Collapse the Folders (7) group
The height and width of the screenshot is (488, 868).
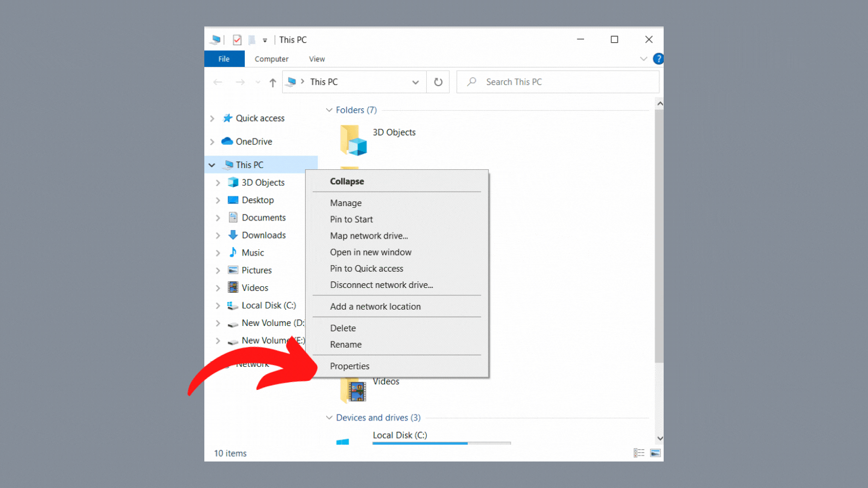point(329,110)
